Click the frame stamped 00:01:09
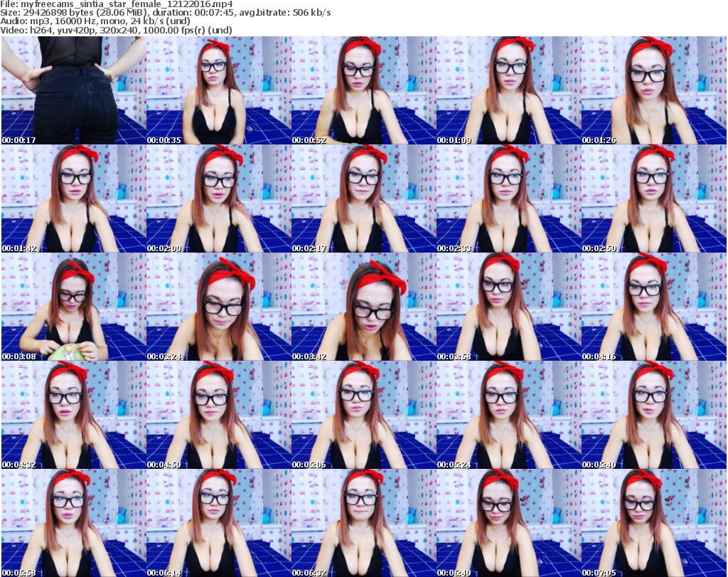The image size is (728, 577). pos(508,90)
